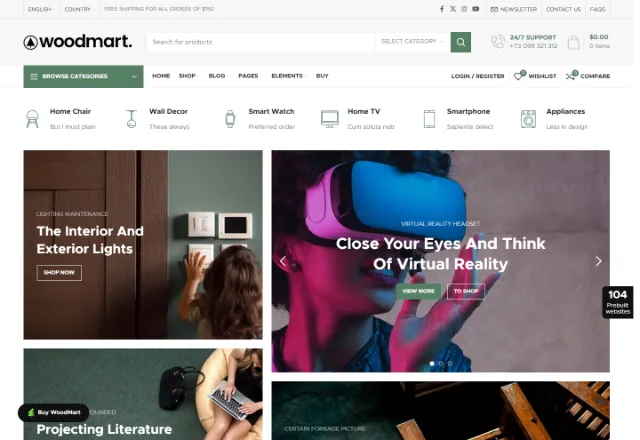Open the Elements menu

point(288,76)
